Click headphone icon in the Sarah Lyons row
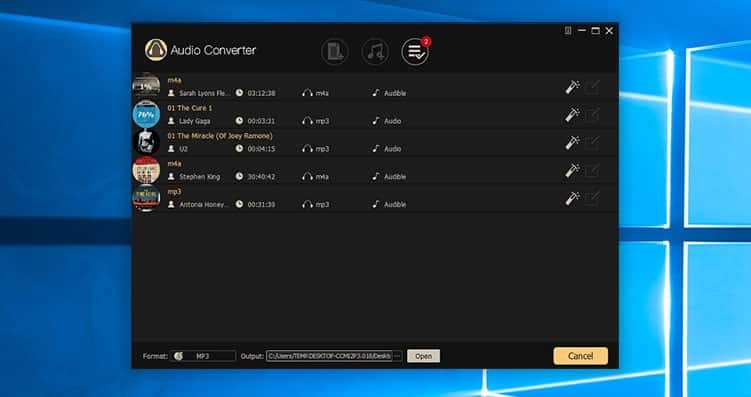 307,93
